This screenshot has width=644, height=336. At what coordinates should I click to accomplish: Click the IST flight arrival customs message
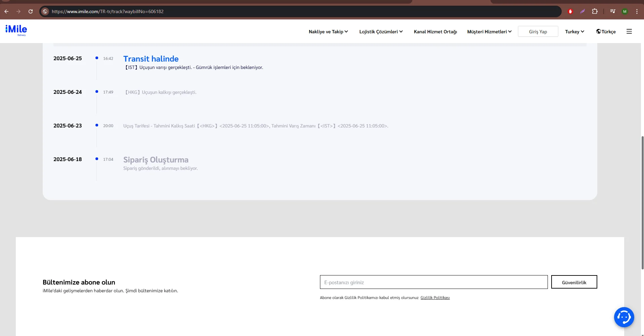[193, 67]
